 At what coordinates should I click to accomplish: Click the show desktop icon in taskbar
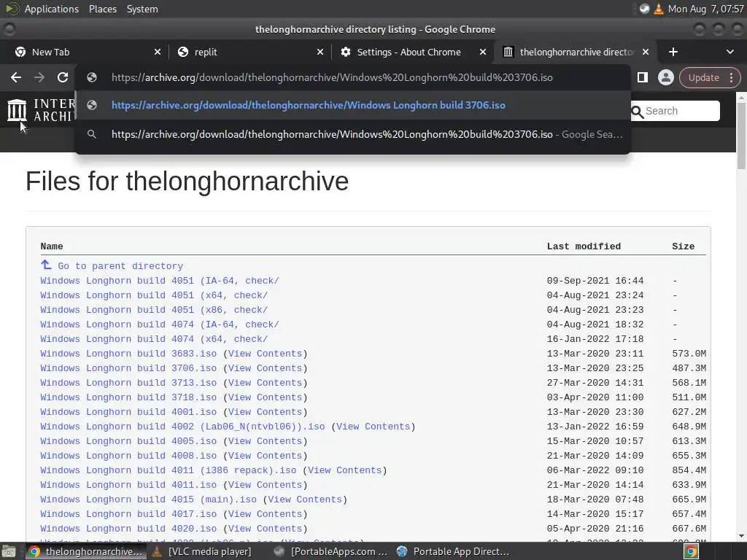click(9, 551)
